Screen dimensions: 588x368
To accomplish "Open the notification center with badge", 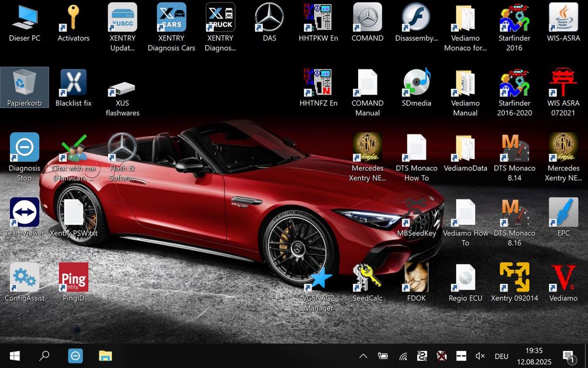I will (x=568, y=356).
